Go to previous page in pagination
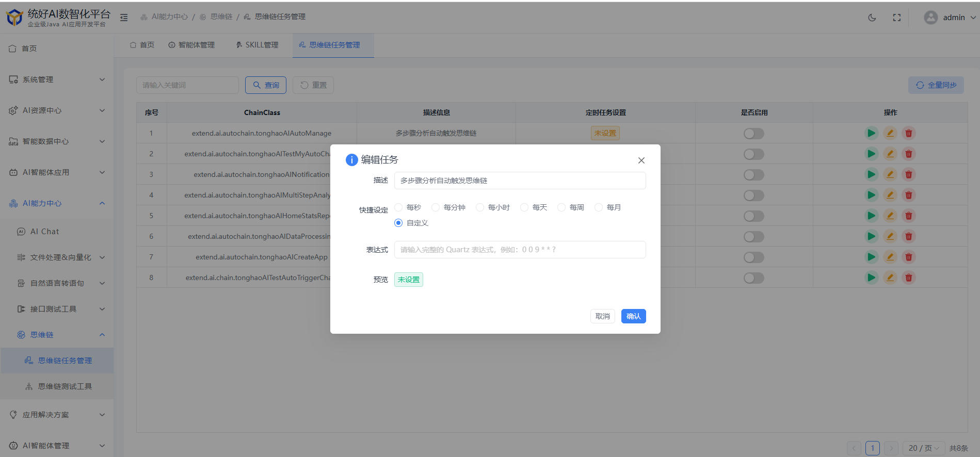The height and width of the screenshot is (457, 980). [854, 448]
